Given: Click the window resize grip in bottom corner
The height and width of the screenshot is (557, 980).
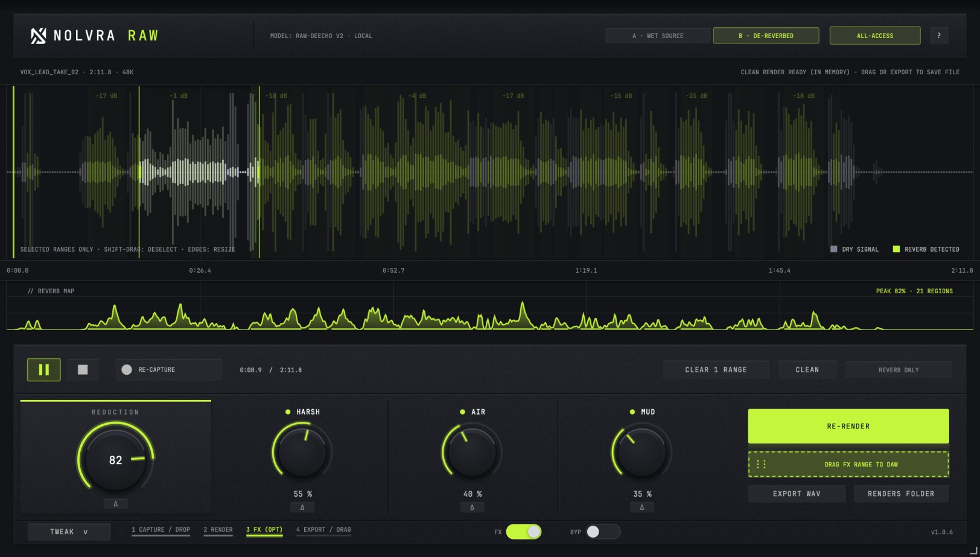Looking at the screenshot, I should [973, 550].
